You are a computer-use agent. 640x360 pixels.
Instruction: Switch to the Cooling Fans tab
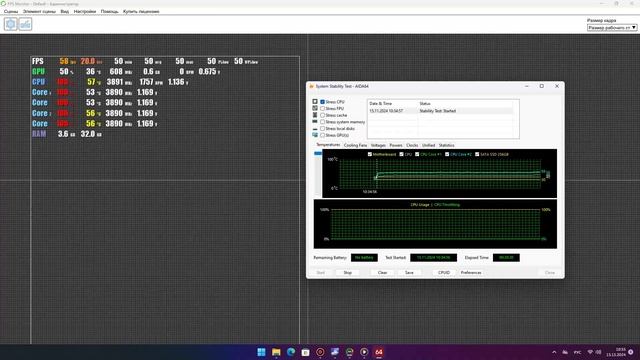[x=356, y=145]
